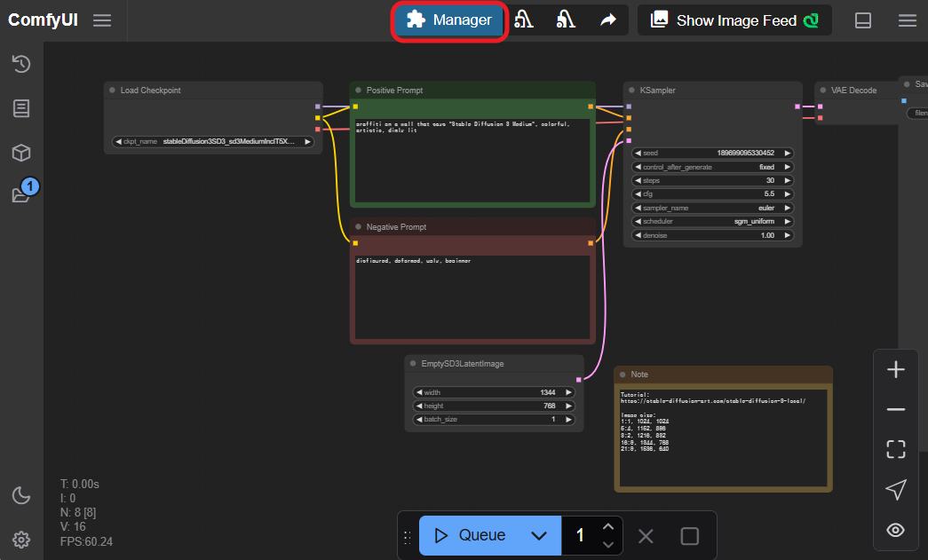This screenshot has height=560, width=928.
Task: Increase the seed value arrow
Action: click(x=788, y=153)
